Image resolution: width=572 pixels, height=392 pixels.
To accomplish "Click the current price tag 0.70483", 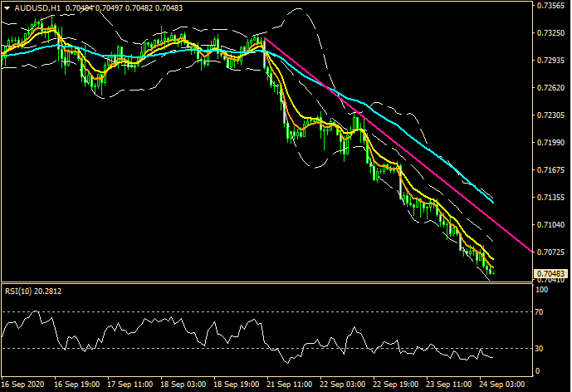I will (550, 274).
